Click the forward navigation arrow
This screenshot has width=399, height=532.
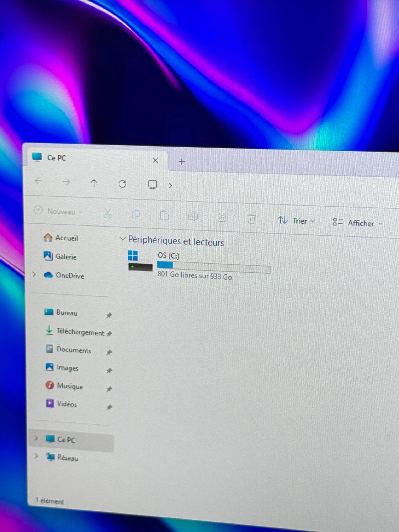pos(66,182)
